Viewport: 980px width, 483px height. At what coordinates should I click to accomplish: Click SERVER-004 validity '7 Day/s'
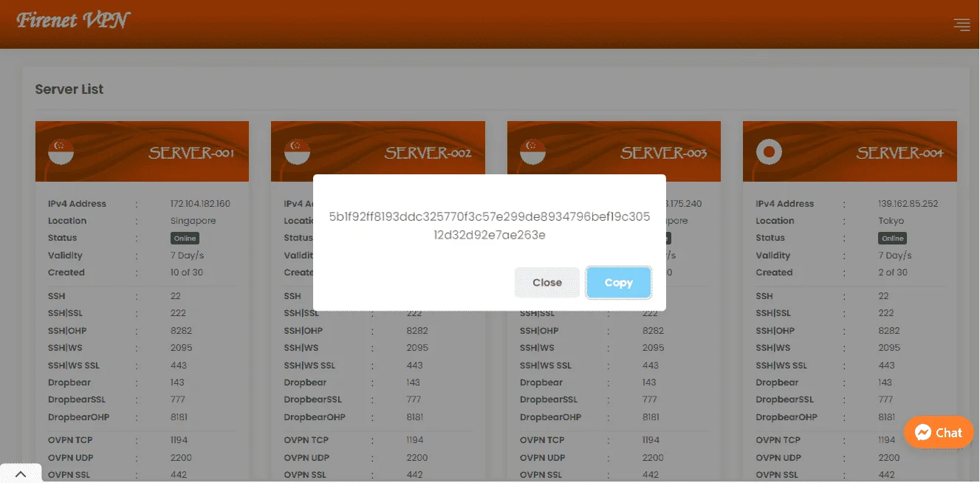895,256
